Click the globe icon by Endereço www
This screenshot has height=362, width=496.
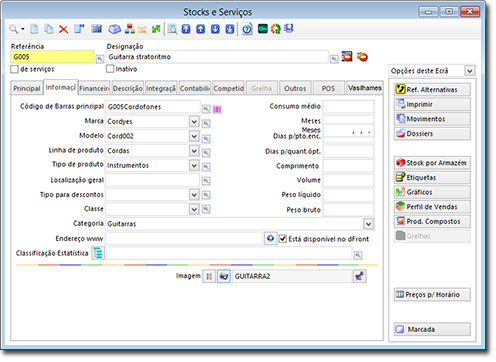270,239
